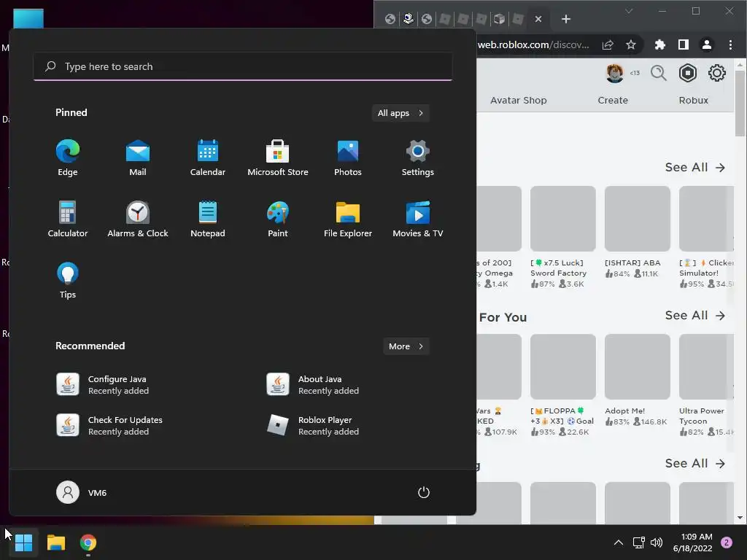Click See All above the Sword Factory row
The image size is (747, 560).
695,168
